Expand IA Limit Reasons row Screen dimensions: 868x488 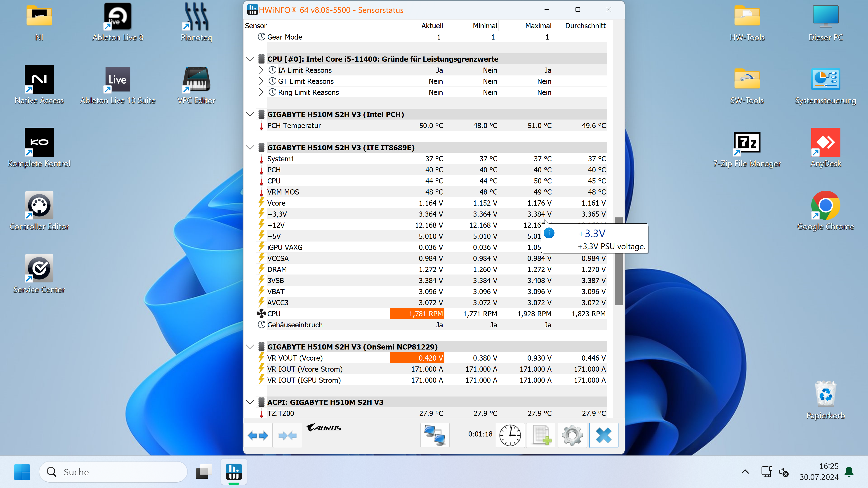point(261,70)
